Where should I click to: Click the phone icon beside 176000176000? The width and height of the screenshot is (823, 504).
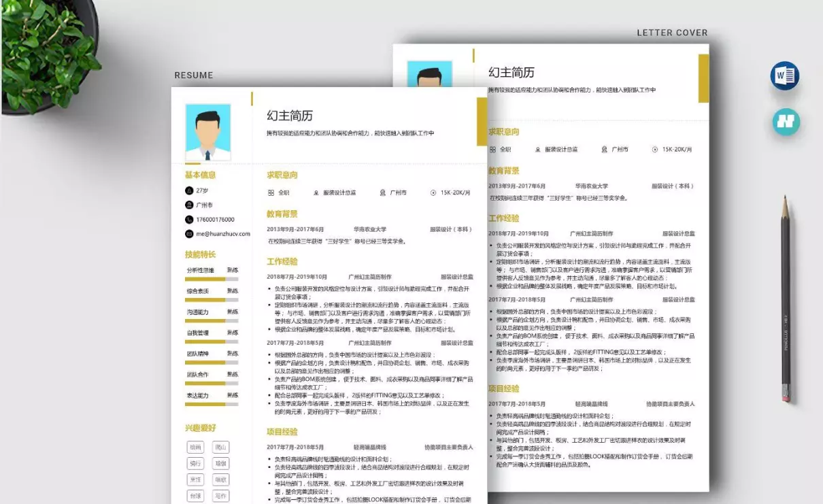(189, 219)
